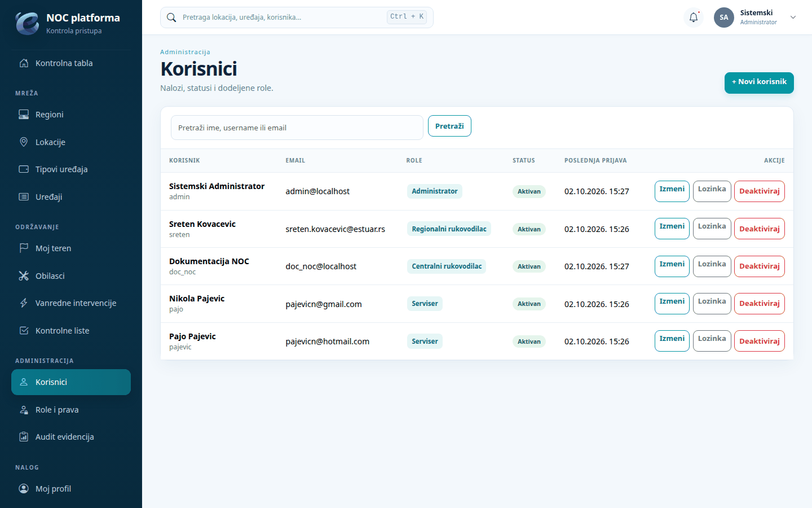Click the Lokacije pin icon

click(x=24, y=142)
